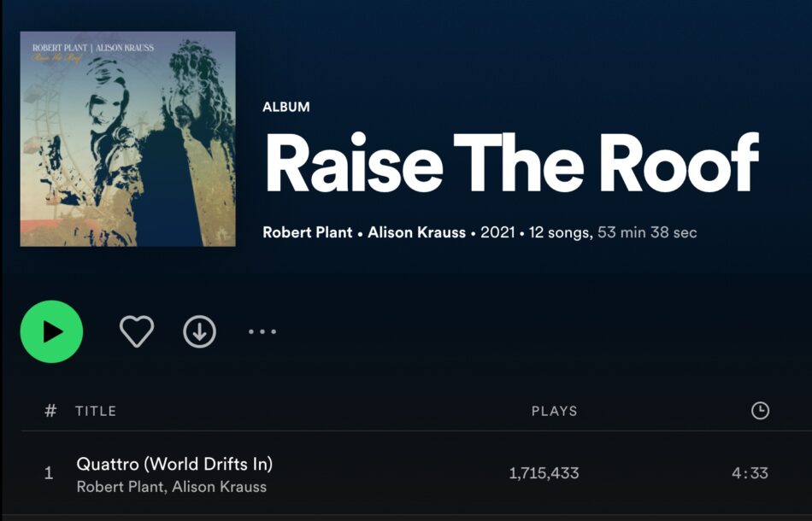
Task: Click the clock duration column icon
Action: 760,410
